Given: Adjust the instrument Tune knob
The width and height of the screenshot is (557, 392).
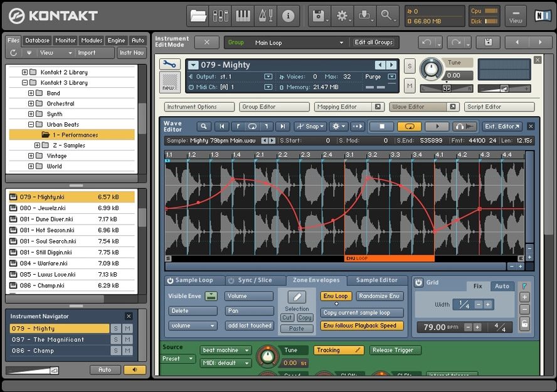Looking at the screenshot, I should point(432,68).
